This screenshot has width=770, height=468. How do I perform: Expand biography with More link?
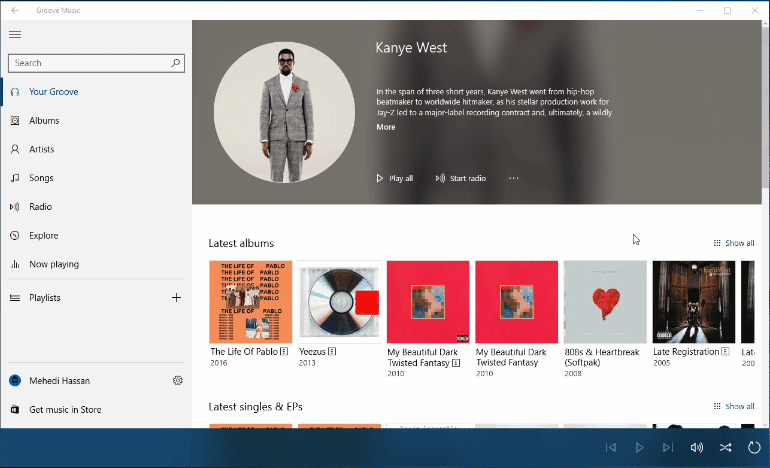pyautogui.click(x=385, y=127)
